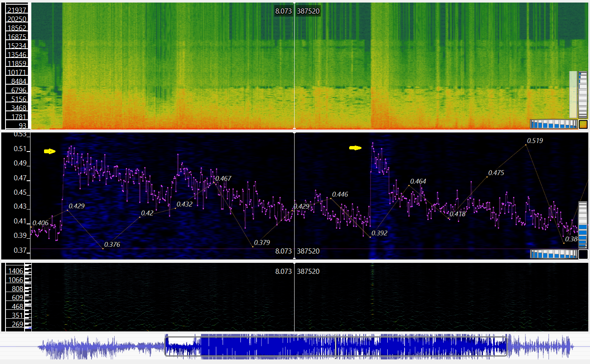Click the overview viewport rectangle in the bottom waveform
The image size is (590, 364).
[x=335, y=347]
